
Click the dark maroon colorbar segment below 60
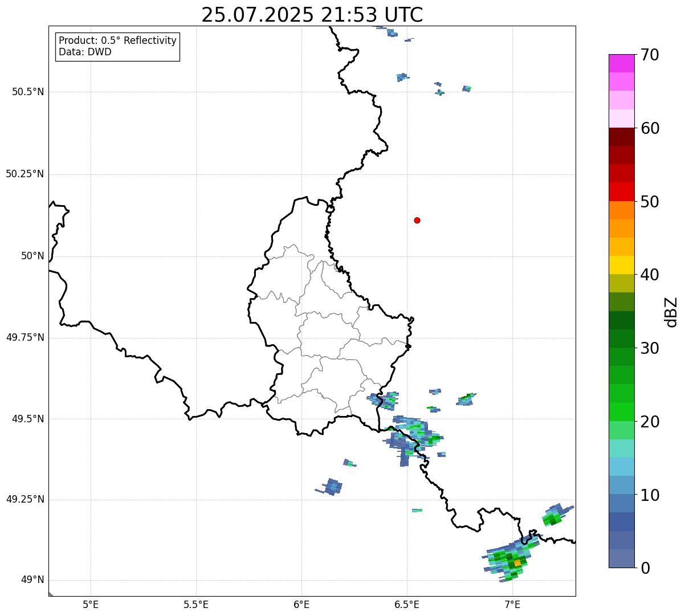tap(622, 137)
